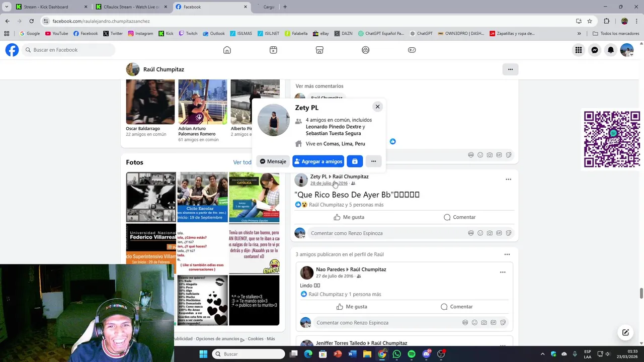Screen dimensions: 644x362
Task: Open the account profile menu at top right
Action: (627, 50)
